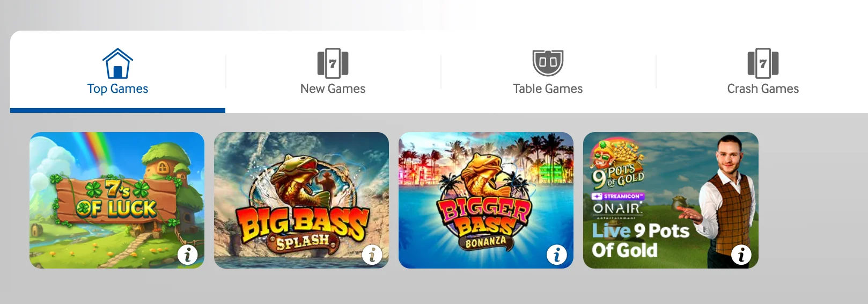Switch to the New Games tab label
This screenshot has height=304, width=868.
pos(333,89)
